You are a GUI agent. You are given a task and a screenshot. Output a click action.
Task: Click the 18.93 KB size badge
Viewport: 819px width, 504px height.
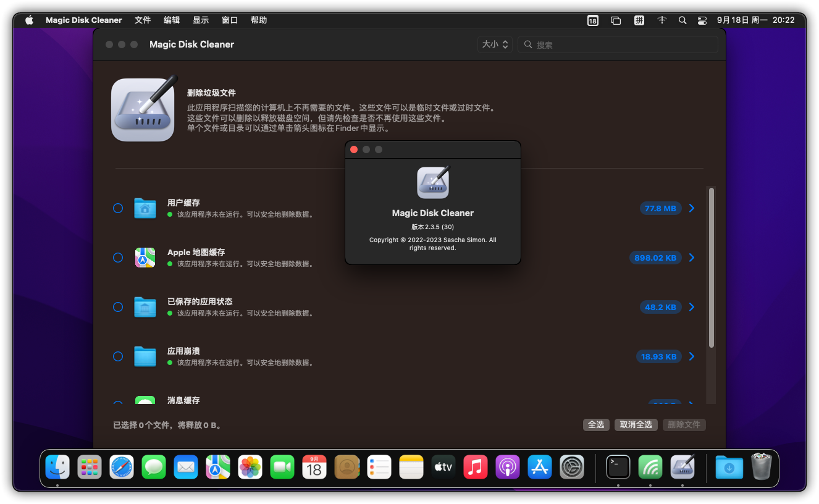(x=658, y=356)
